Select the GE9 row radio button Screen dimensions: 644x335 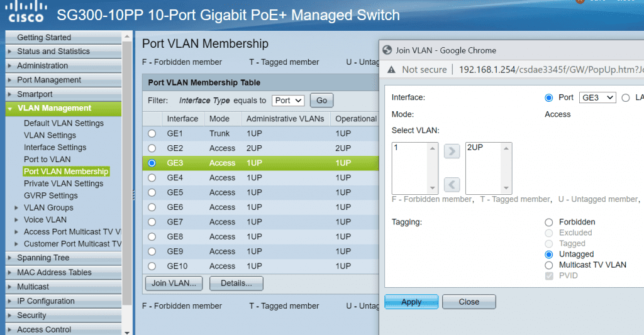click(x=152, y=251)
